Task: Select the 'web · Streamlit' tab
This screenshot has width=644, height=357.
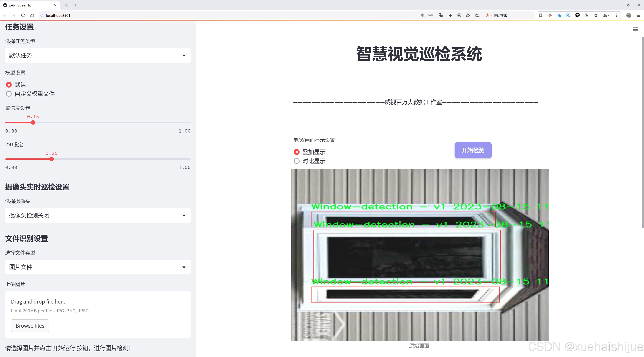Action: click(x=29, y=5)
